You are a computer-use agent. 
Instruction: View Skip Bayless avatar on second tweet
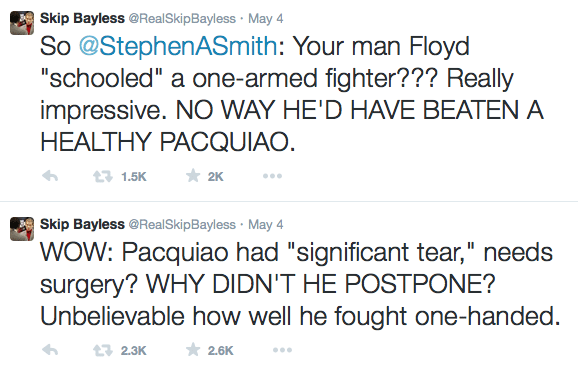[x=22, y=229]
